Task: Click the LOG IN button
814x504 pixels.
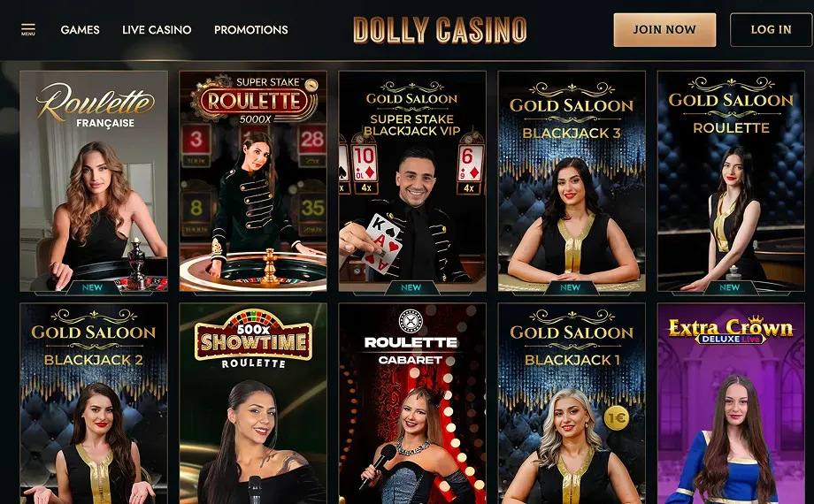Action: pyautogui.click(x=771, y=29)
